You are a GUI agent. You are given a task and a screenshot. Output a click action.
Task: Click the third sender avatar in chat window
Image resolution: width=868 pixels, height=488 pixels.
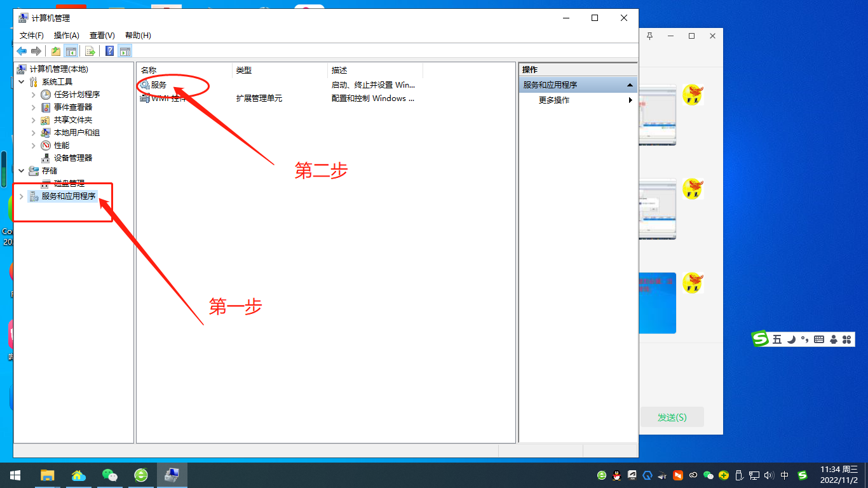tap(693, 283)
